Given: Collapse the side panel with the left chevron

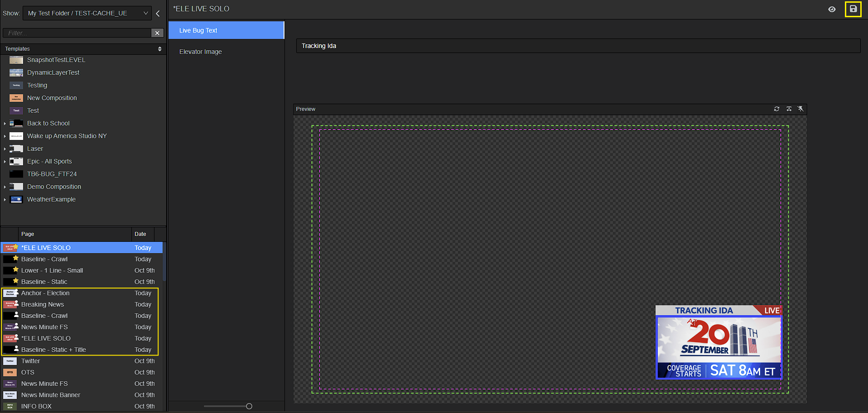Looking at the screenshot, I should [158, 14].
